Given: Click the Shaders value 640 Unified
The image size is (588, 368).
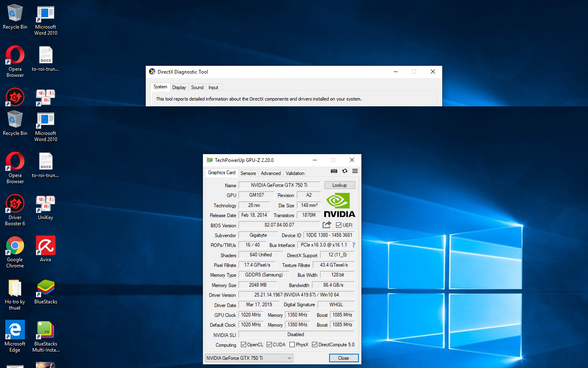Looking at the screenshot, I should click(261, 255).
